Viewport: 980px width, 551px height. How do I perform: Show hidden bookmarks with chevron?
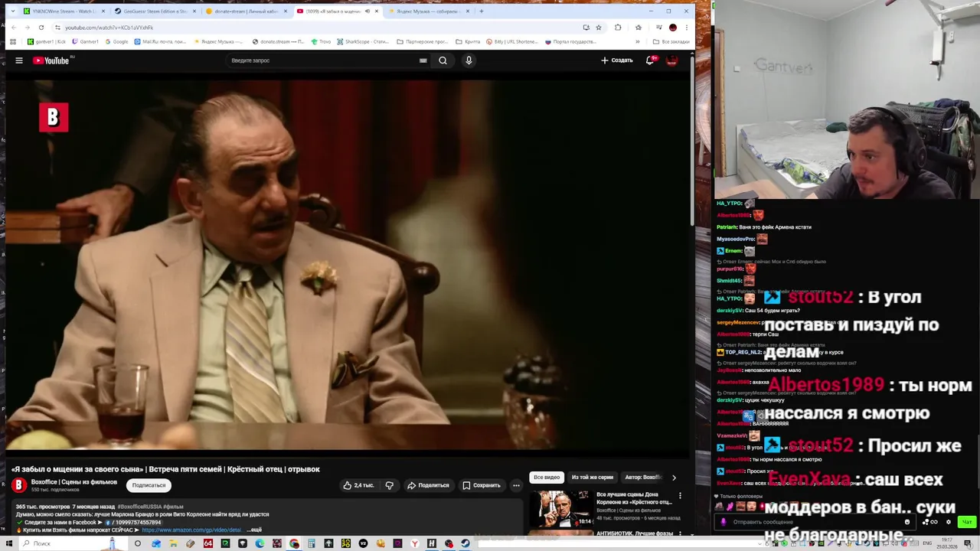(639, 41)
